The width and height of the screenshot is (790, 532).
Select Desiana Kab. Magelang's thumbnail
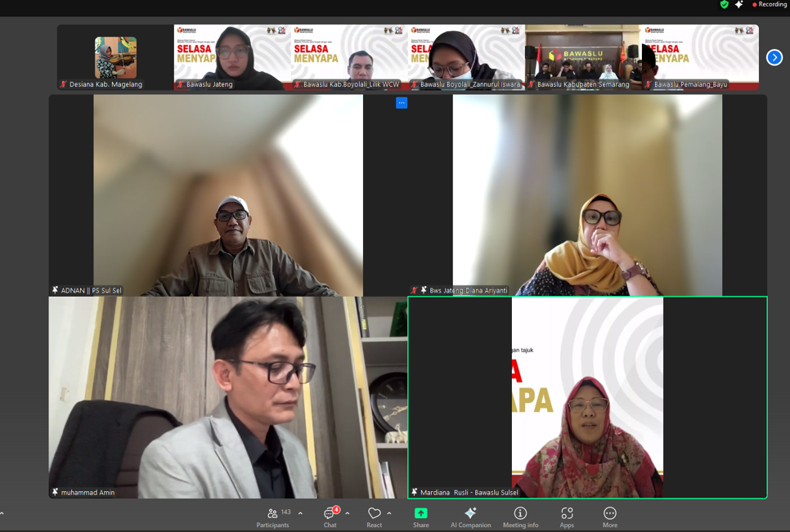tap(115, 57)
